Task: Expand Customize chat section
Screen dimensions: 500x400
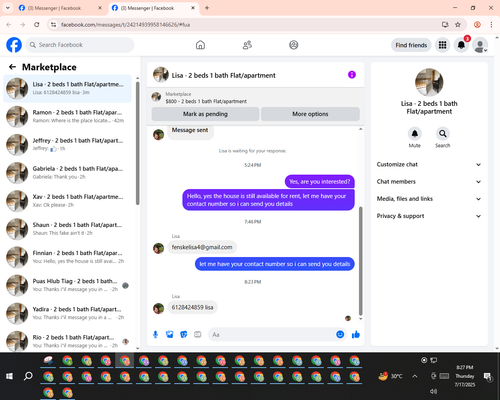Action: coord(429,164)
